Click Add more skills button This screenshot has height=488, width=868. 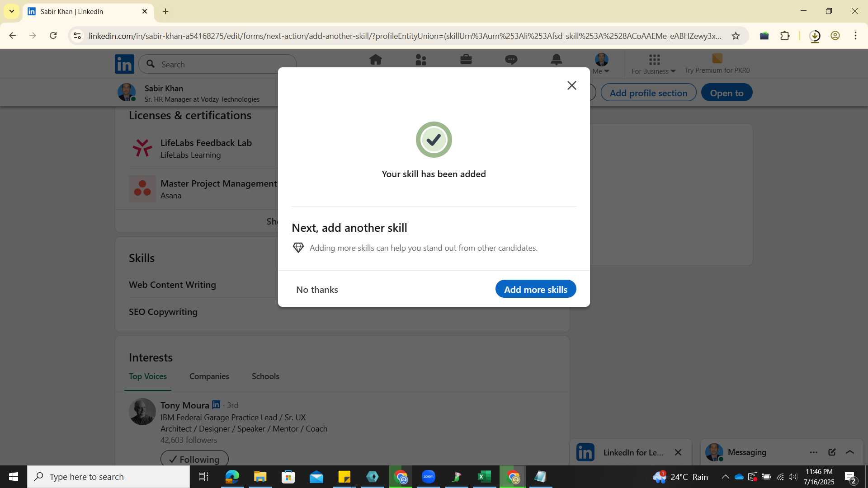click(x=536, y=289)
